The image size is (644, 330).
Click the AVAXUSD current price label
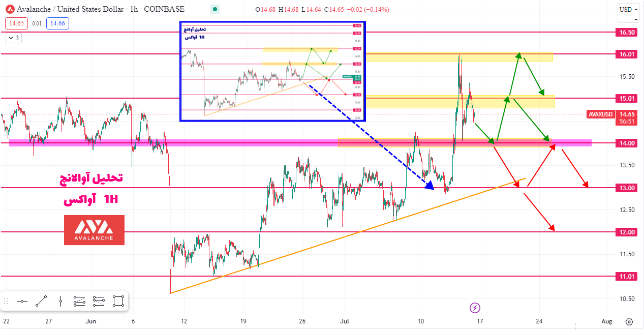pos(601,114)
